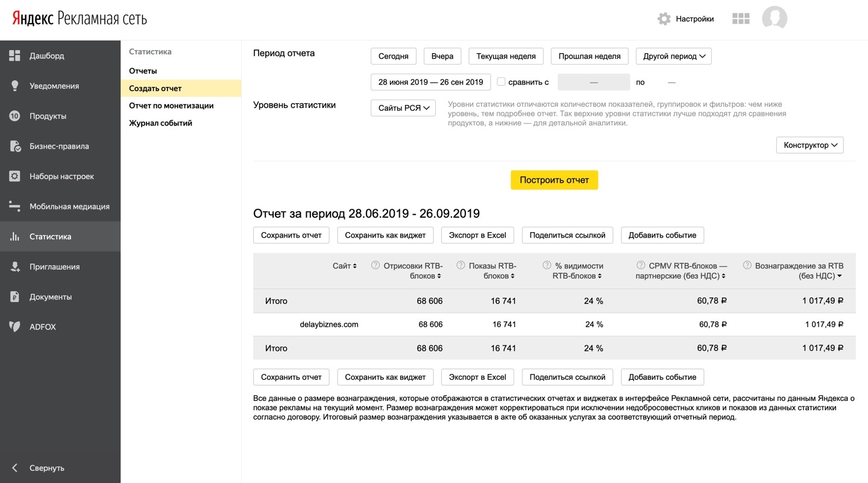Click the help icon for % видимости RTB-блоков
The height and width of the screenshot is (483, 868).
(x=547, y=265)
